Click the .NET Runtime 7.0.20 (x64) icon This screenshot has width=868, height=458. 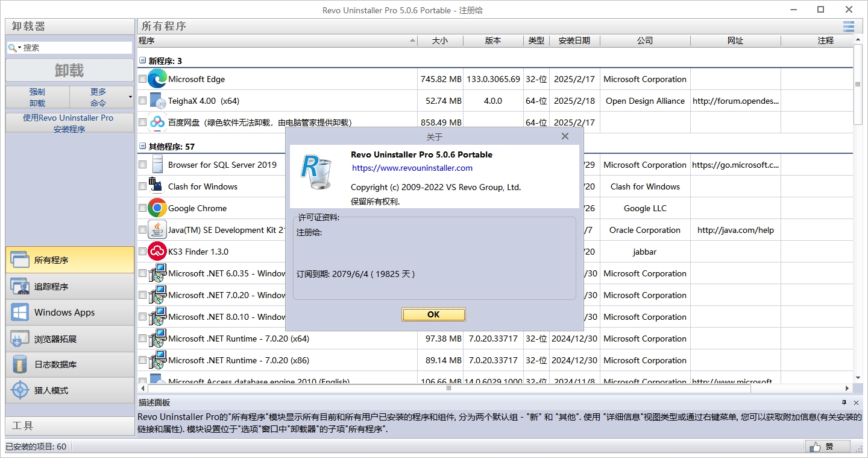point(157,339)
